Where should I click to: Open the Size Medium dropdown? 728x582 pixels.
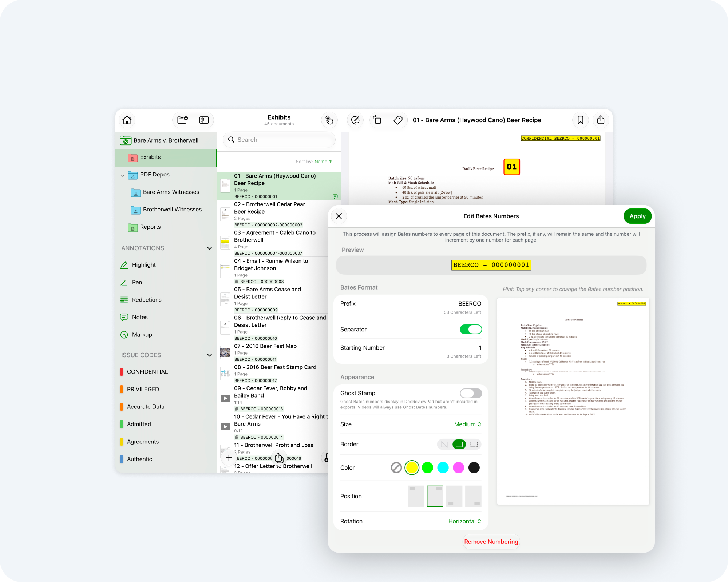tap(468, 424)
